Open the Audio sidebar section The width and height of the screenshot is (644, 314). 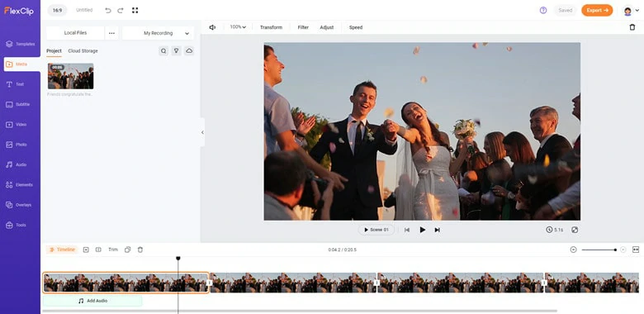click(16, 164)
